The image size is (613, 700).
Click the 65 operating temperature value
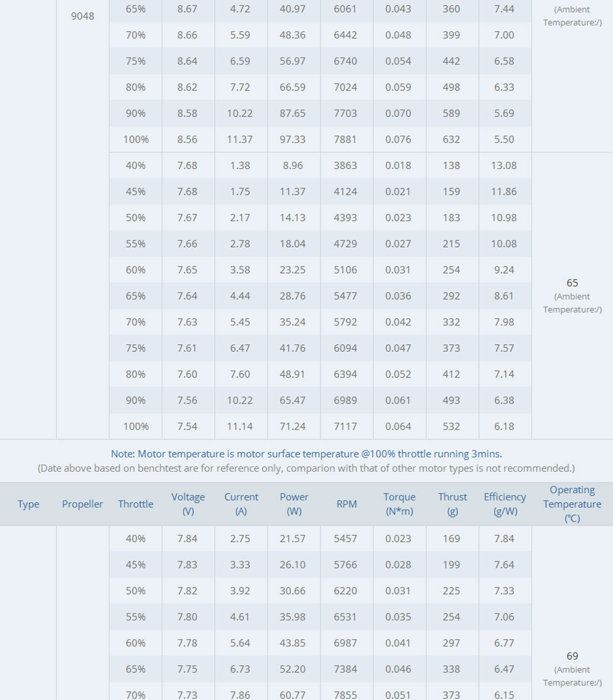pyautogui.click(x=572, y=283)
